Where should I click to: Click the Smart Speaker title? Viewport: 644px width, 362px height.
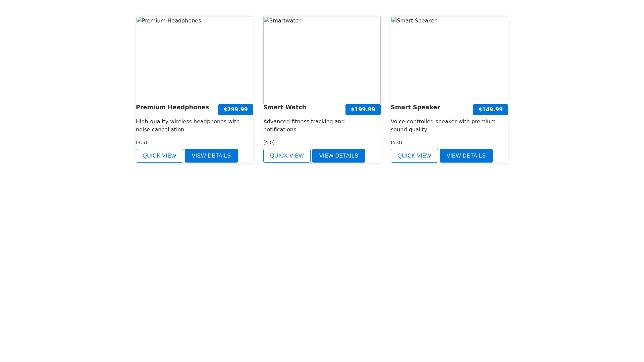415,107
